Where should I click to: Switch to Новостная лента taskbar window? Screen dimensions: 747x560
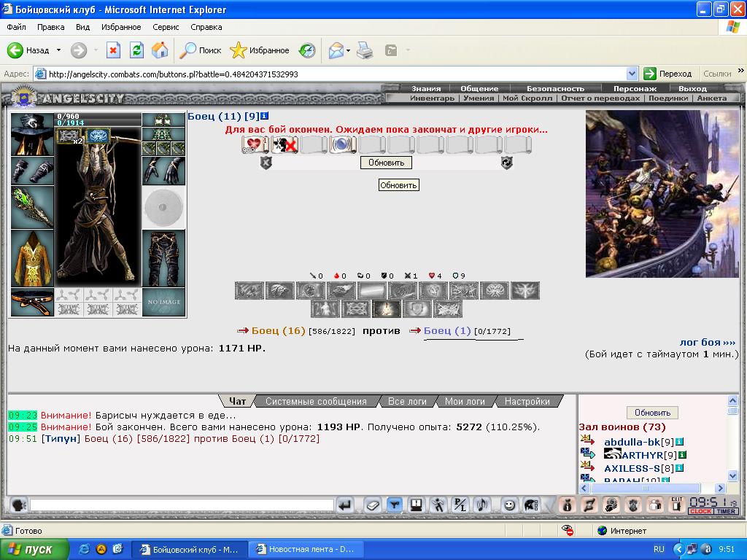click(x=306, y=550)
